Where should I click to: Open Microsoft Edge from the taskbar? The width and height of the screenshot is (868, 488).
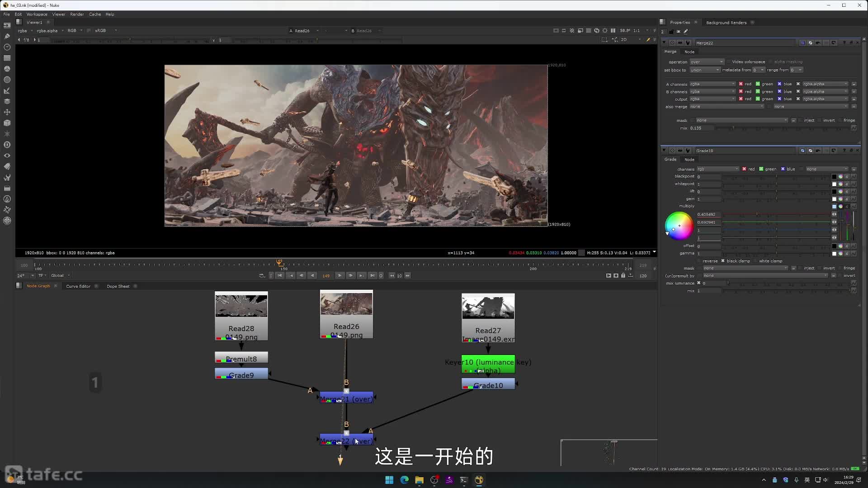pyautogui.click(x=404, y=480)
